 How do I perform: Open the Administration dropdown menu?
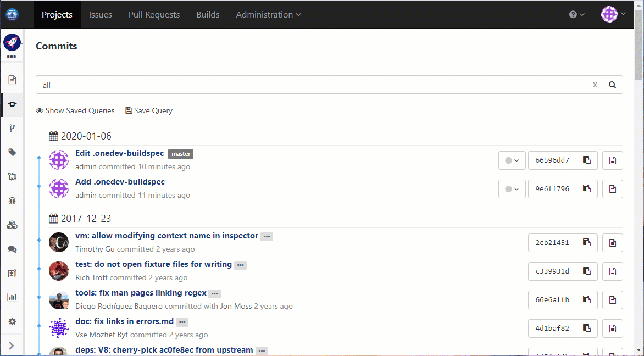(x=268, y=14)
